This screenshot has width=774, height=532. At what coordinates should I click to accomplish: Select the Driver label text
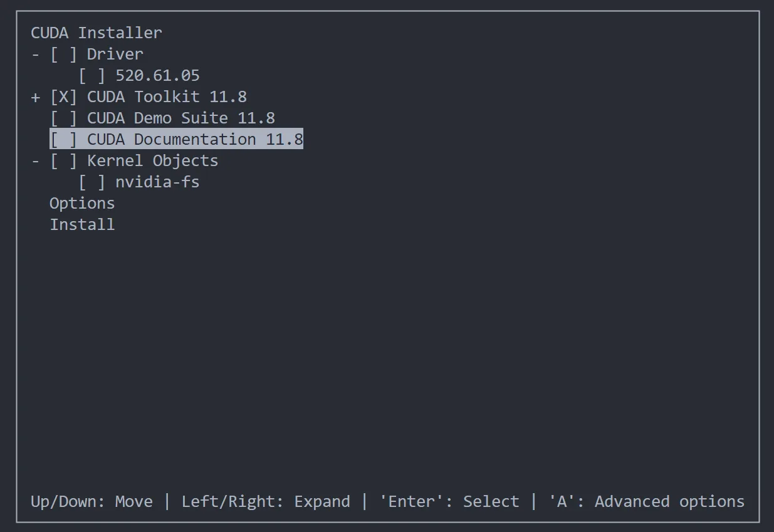tap(115, 55)
